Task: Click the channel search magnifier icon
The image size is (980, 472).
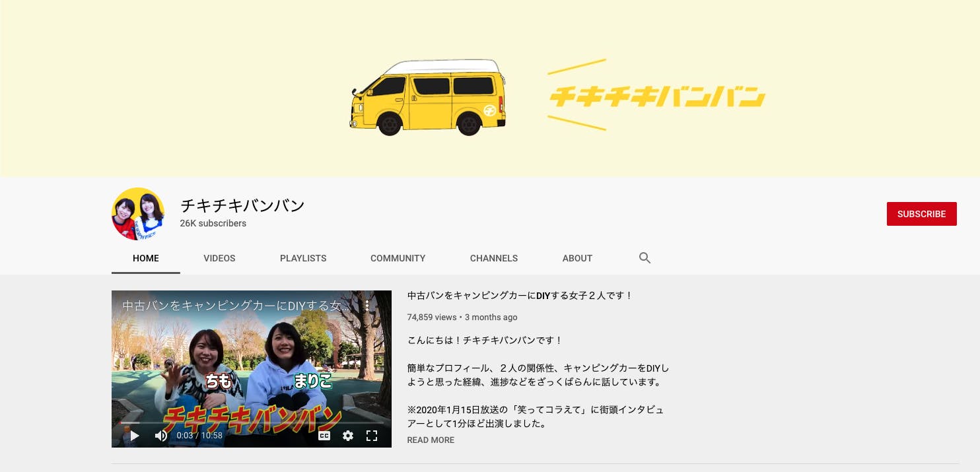Action: [x=645, y=258]
